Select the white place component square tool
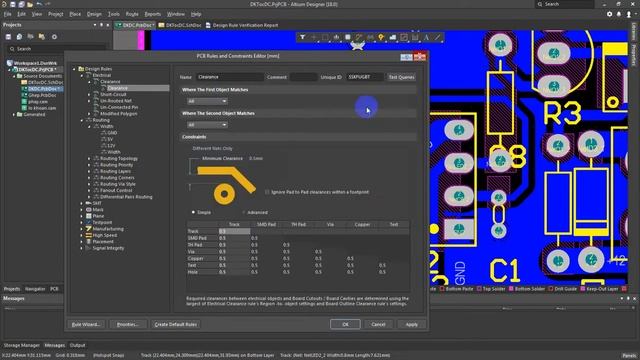Screen dimensions: 640x360 click(x=348, y=37)
